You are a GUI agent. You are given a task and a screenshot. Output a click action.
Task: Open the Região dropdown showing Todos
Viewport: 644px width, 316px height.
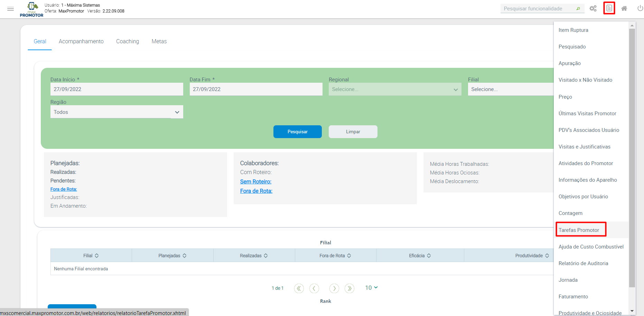click(116, 112)
